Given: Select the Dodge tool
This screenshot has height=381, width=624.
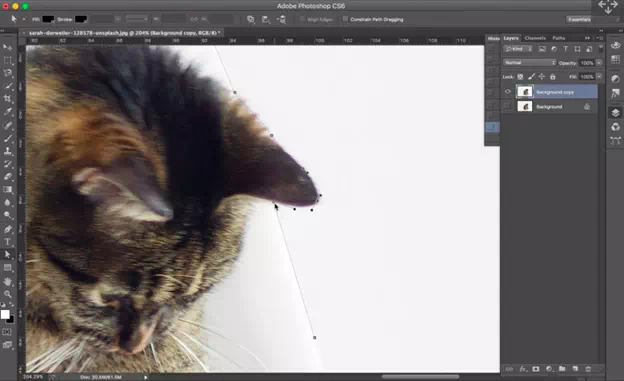Looking at the screenshot, I should click(x=8, y=215).
